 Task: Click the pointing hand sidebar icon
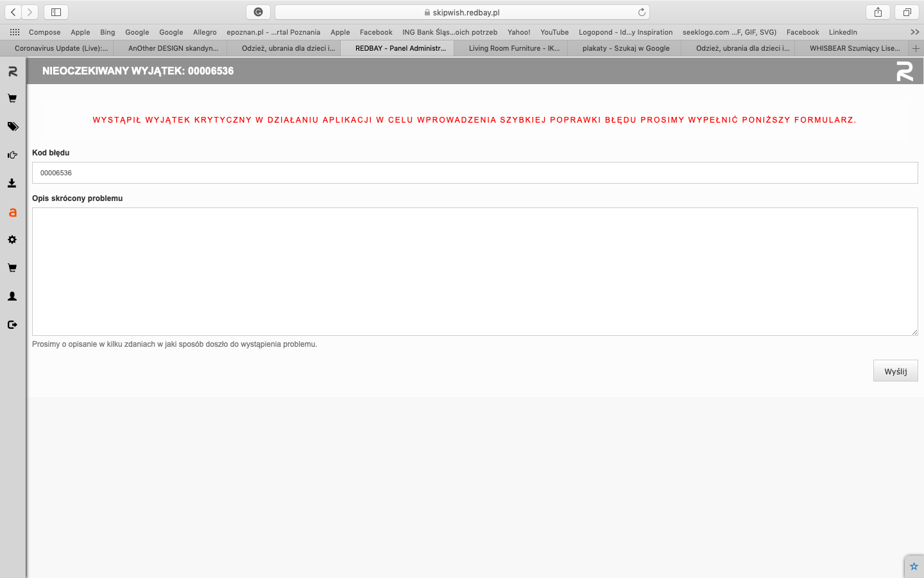click(x=12, y=155)
